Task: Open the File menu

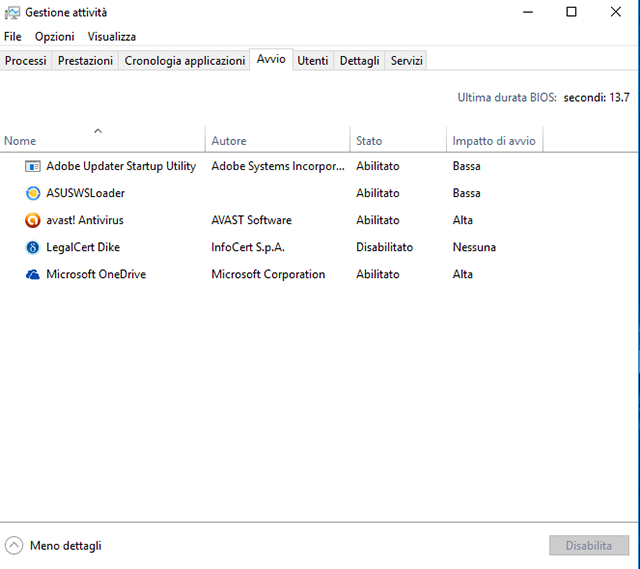Action: point(13,37)
